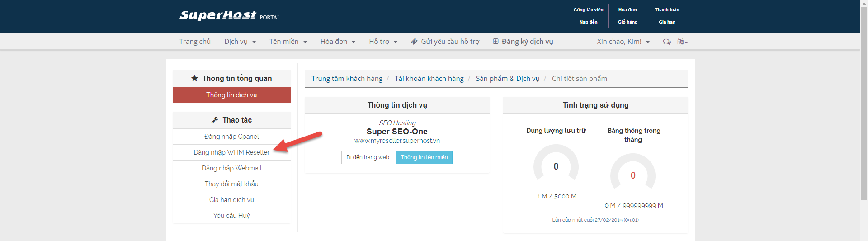Expand the Tên miền dropdown menu
The width and height of the screenshot is (868, 241).
[288, 42]
